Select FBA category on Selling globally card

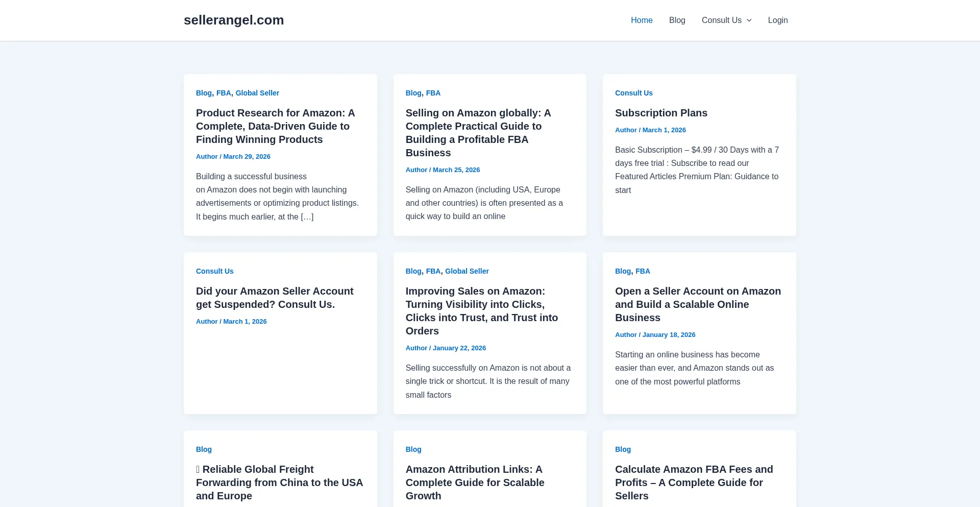(433, 93)
